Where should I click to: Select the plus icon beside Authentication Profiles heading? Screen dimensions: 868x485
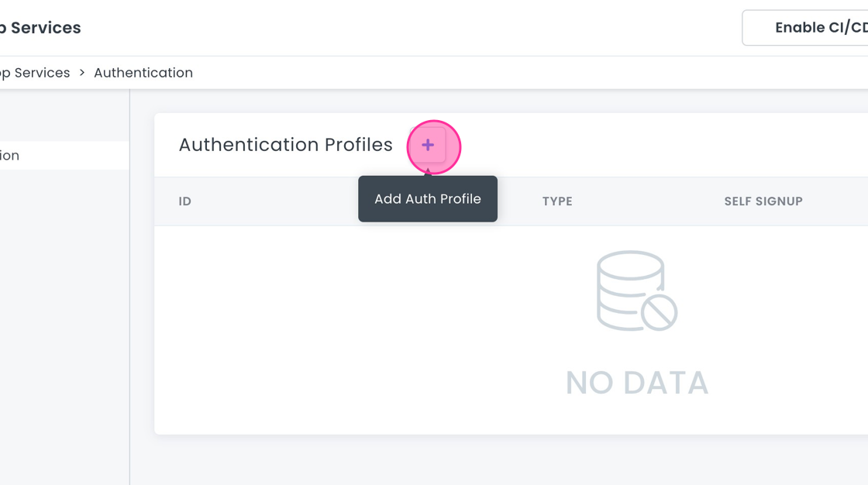point(428,145)
